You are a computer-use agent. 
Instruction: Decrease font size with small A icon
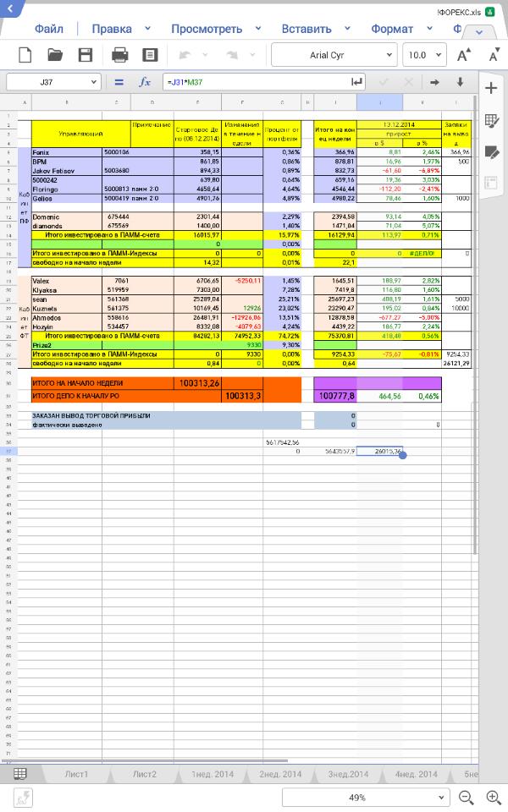(x=494, y=55)
